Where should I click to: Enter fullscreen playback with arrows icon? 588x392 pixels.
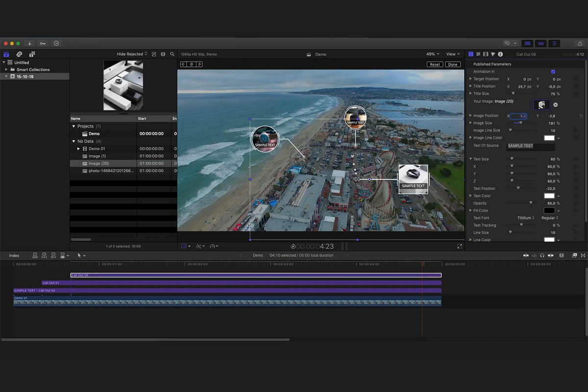[460, 246]
